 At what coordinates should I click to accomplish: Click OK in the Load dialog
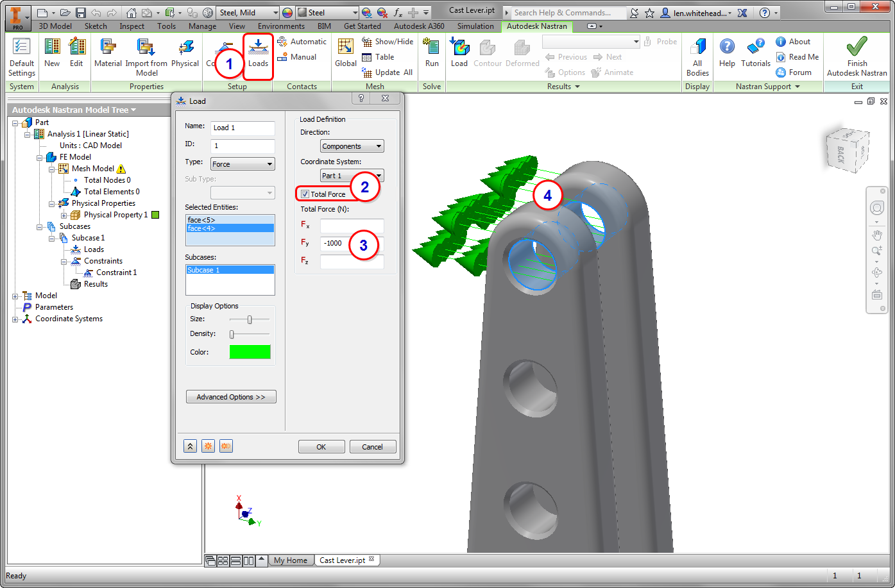[x=321, y=447]
